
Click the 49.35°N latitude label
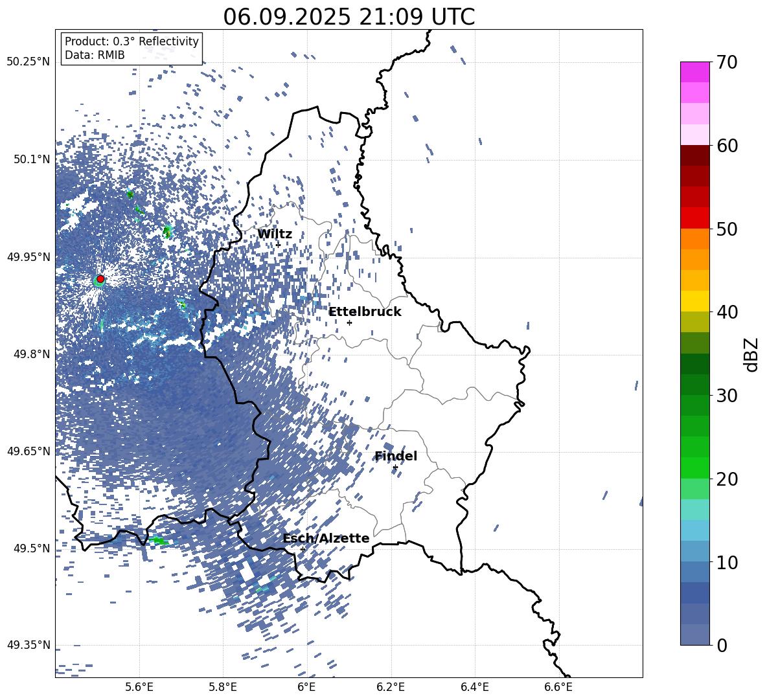click(x=29, y=645)
